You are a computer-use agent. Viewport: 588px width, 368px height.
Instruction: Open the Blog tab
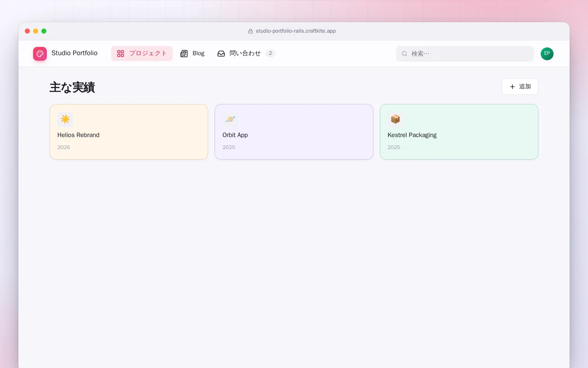192,53
